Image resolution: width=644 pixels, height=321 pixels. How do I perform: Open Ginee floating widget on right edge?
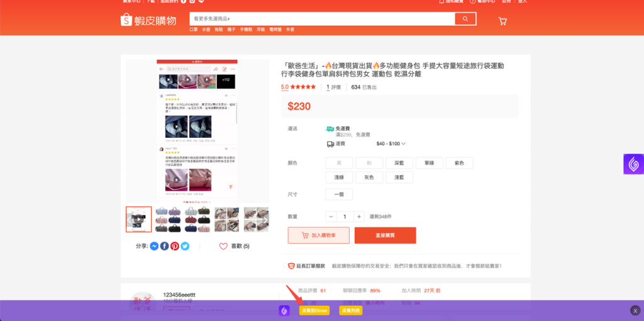633,164
